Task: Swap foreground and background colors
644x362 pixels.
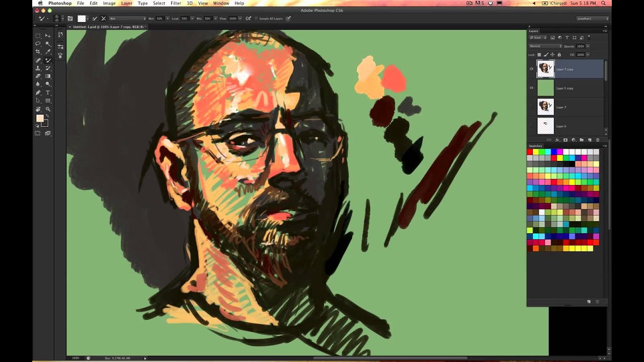Action: tap(47, 115)
